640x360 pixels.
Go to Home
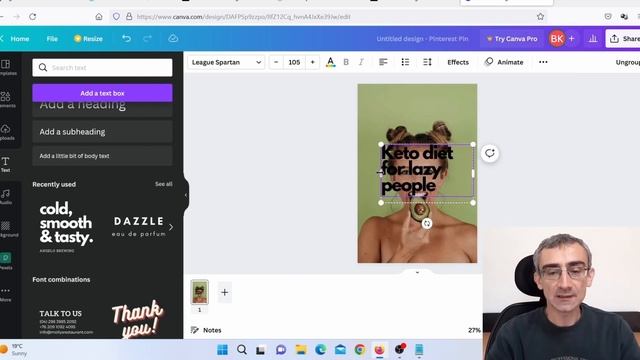20,39
